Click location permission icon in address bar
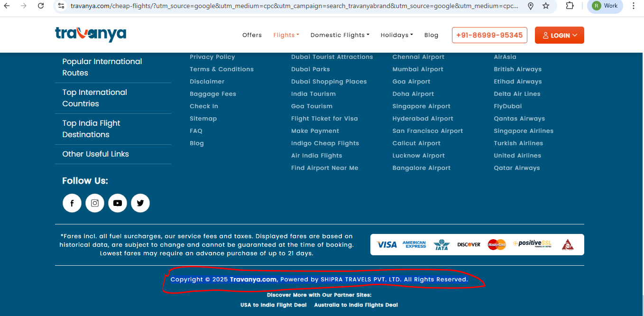644x316 pixels. point(531,6)
